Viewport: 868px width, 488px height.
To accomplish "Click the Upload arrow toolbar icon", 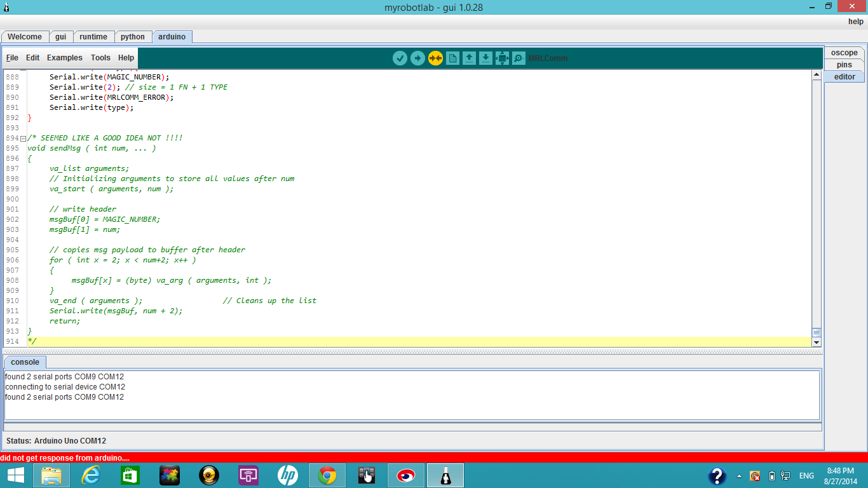I will (417, 58).
